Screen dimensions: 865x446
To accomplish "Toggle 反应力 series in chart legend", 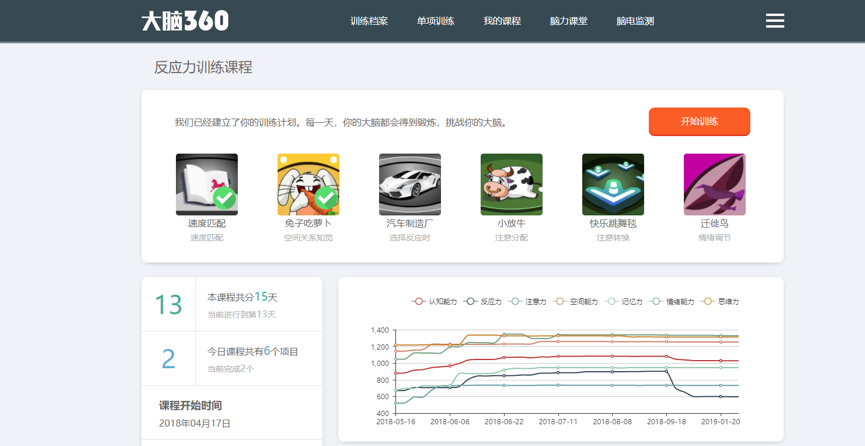I will (484, 301).
